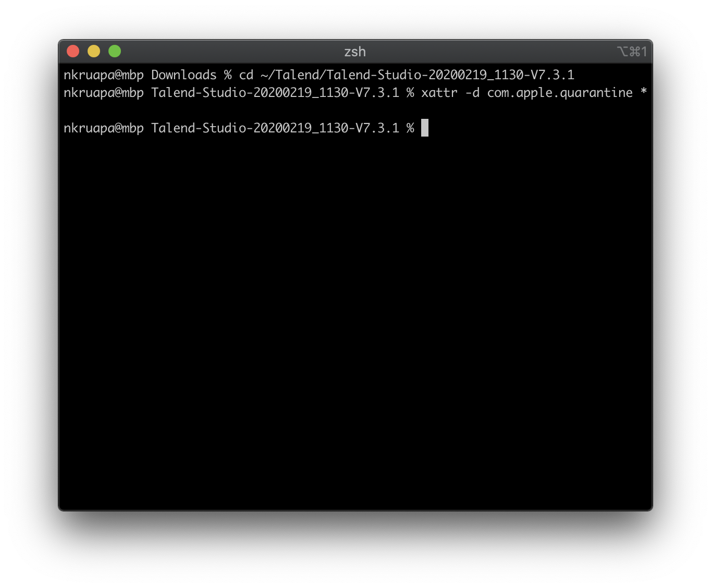The image size is (711, 588).
Task: Click Talend-Studio directory name in last prompt
Action: [275, 128]
